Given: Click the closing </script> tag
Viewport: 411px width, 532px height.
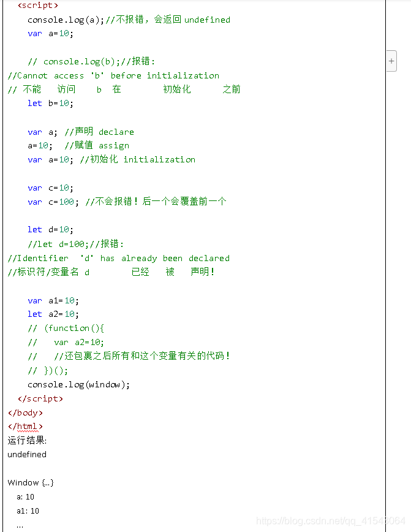Looking at the screenshot, I should coord(40,398).
